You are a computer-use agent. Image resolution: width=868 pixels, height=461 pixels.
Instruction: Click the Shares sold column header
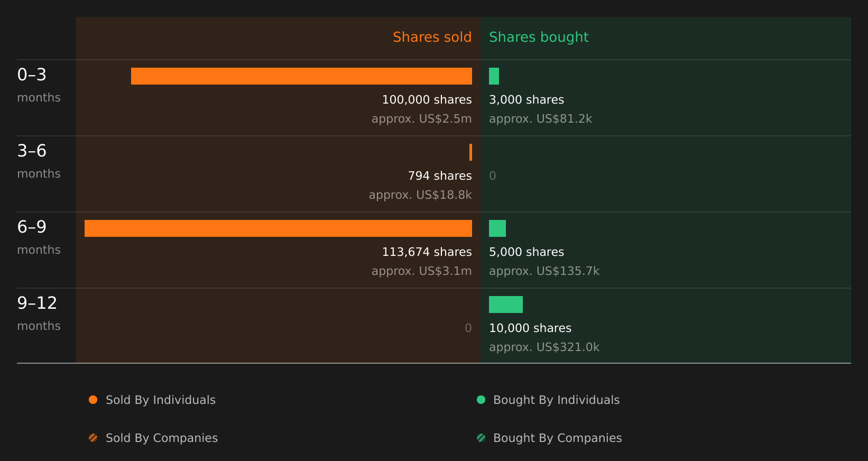pyautogui.click(x=432, y=37)
